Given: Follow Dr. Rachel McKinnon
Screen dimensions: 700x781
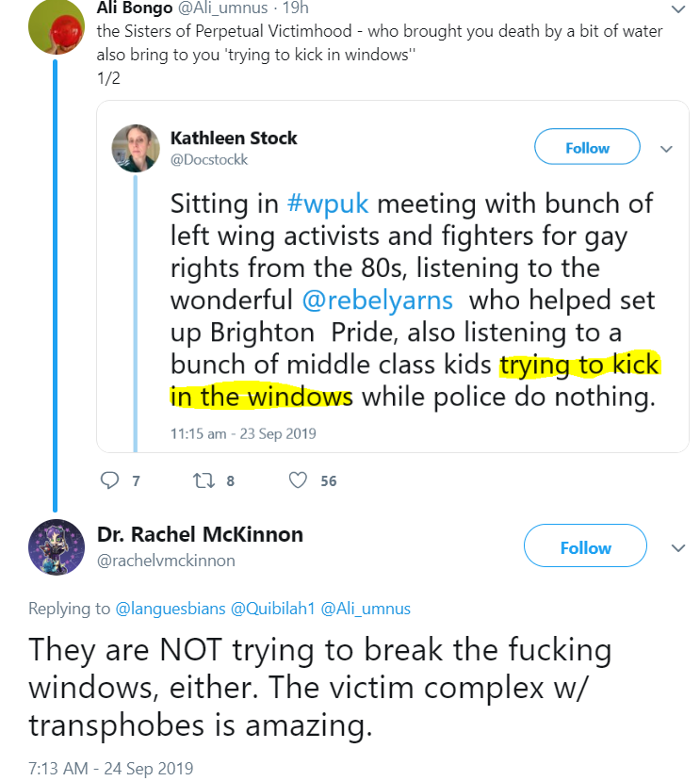Looking at the screenshot, I should click(x=585, y=545).
